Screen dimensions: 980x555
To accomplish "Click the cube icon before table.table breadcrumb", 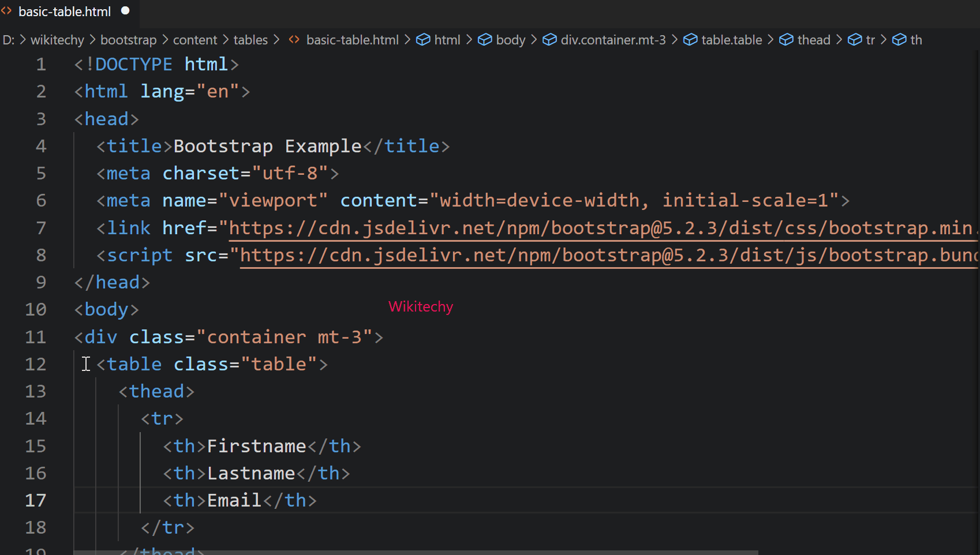I will (691, 40).
